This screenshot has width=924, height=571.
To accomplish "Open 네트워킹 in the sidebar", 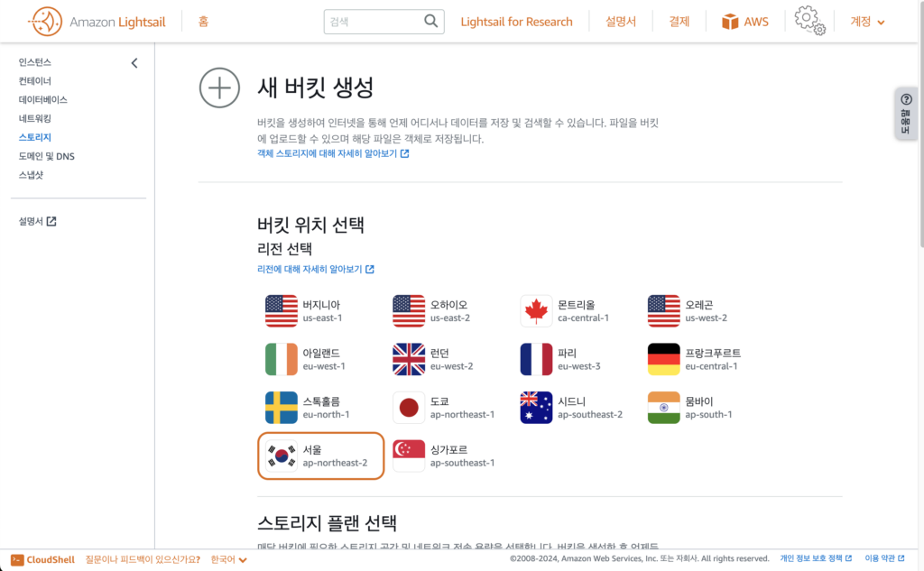I will point(35,119).
